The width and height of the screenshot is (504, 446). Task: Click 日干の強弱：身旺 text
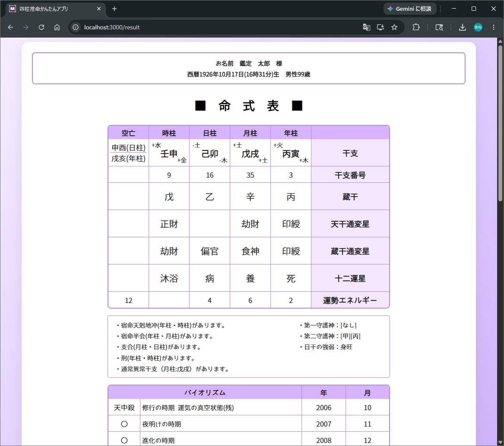[326, 347]
